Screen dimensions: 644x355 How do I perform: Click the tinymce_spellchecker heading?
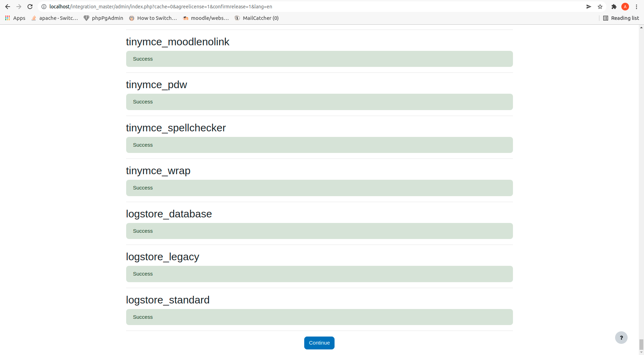coord(176,128)
